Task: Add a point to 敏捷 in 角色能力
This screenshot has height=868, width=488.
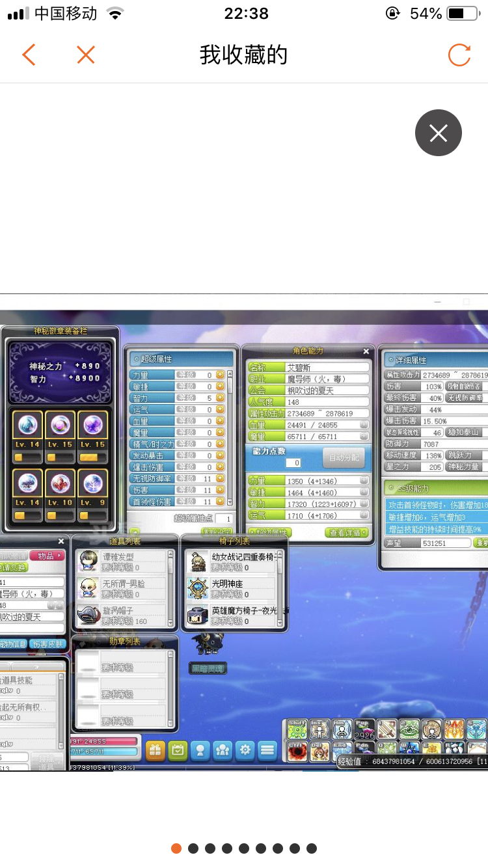Action: [x=364, y=492]
